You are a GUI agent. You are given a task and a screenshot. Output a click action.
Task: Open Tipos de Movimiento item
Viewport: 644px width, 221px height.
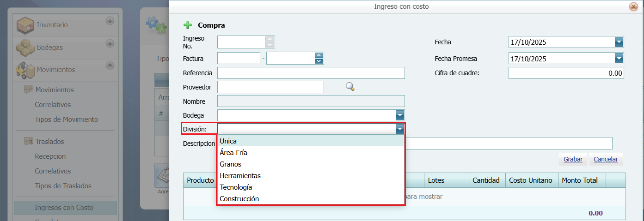click(66, 119)
